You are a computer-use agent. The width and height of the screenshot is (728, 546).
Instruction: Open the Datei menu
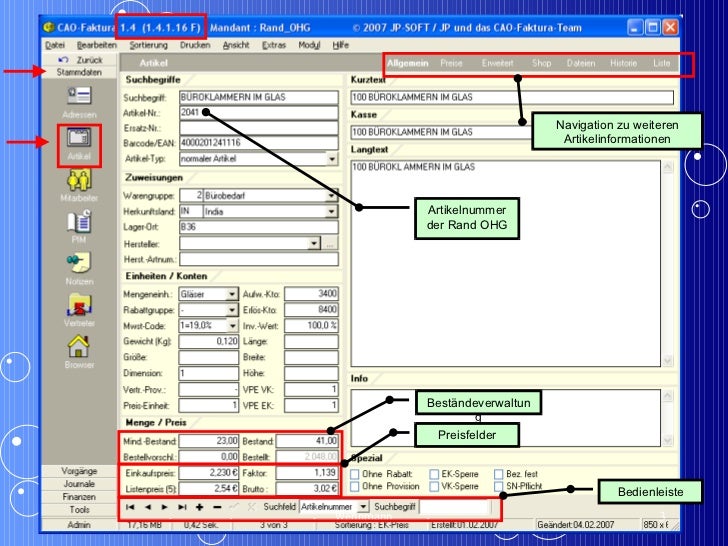(55, 45)
